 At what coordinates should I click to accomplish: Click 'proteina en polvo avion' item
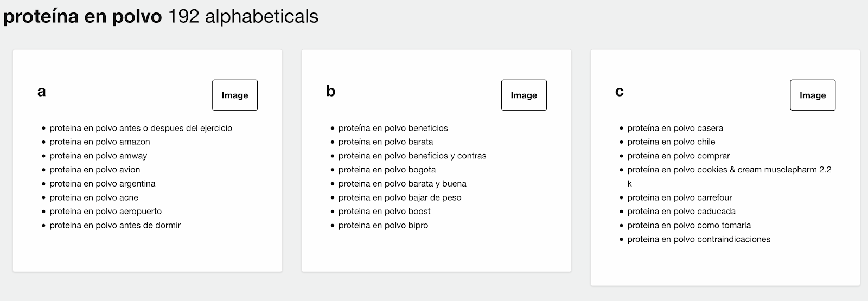[x=95, y=170]
